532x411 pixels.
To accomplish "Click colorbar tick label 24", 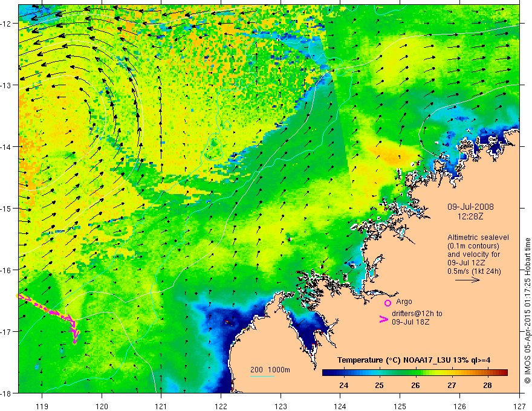I will [344, 385].
